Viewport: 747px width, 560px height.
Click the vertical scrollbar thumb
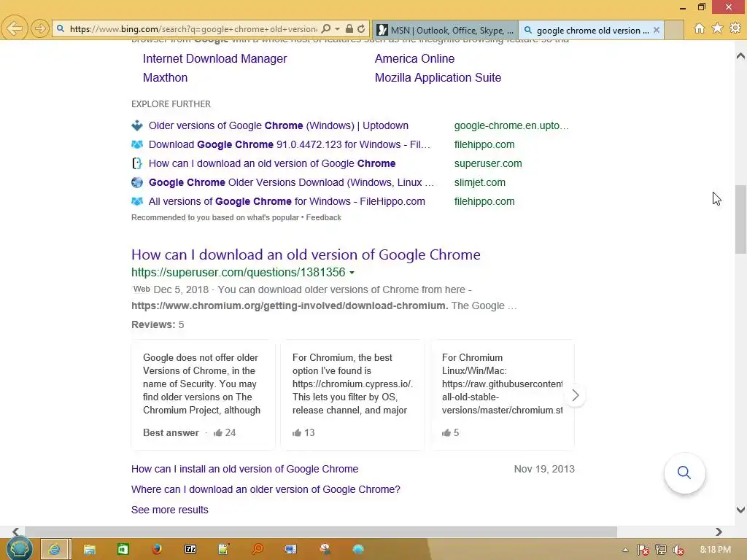point(740,219)
